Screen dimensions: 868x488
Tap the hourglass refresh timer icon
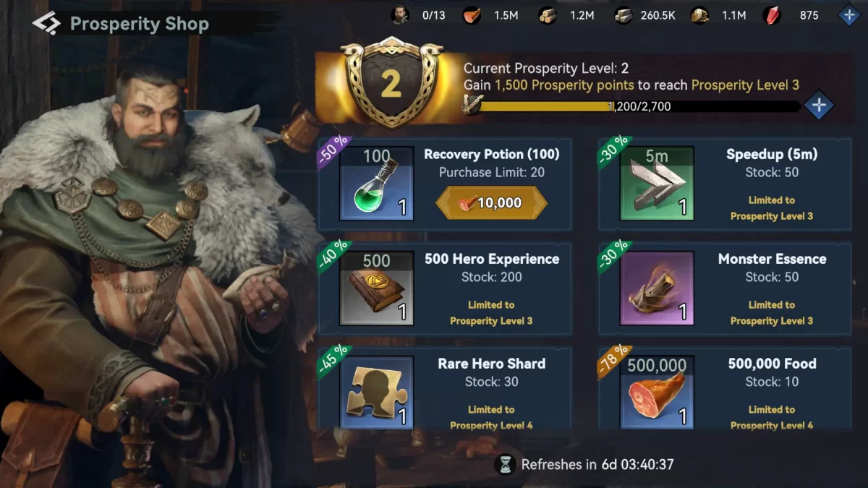[x=506, y=464]
